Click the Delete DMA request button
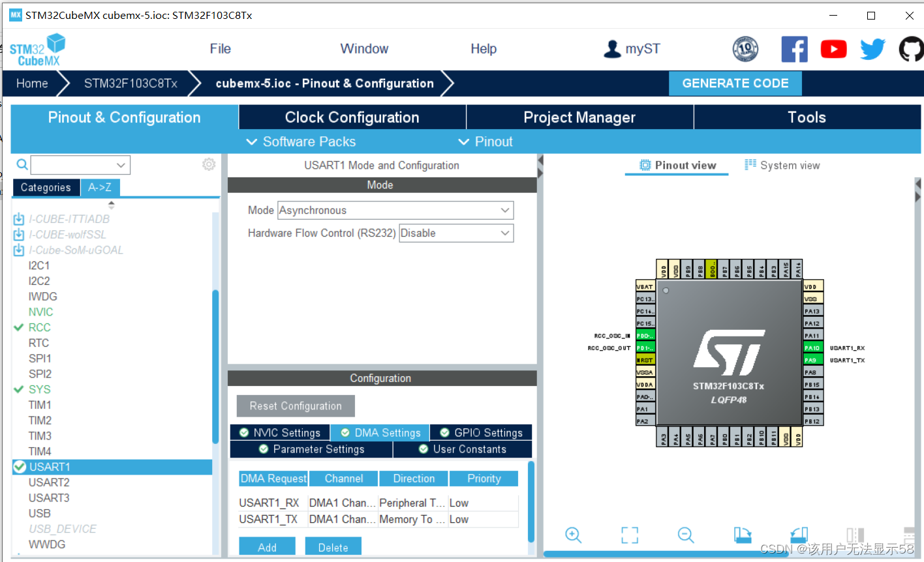 pos(333,547)
